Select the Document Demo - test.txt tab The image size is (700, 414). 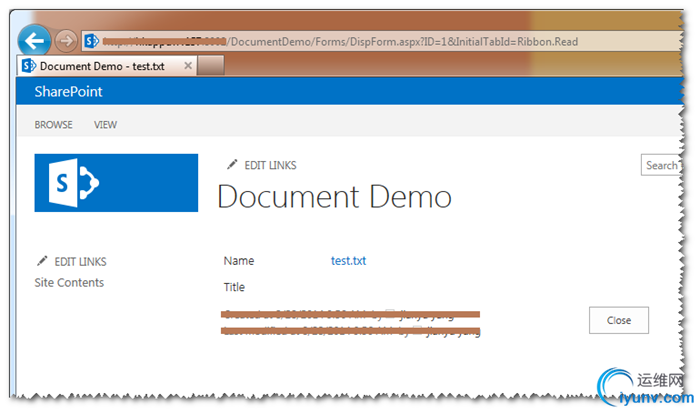(107, 66)
